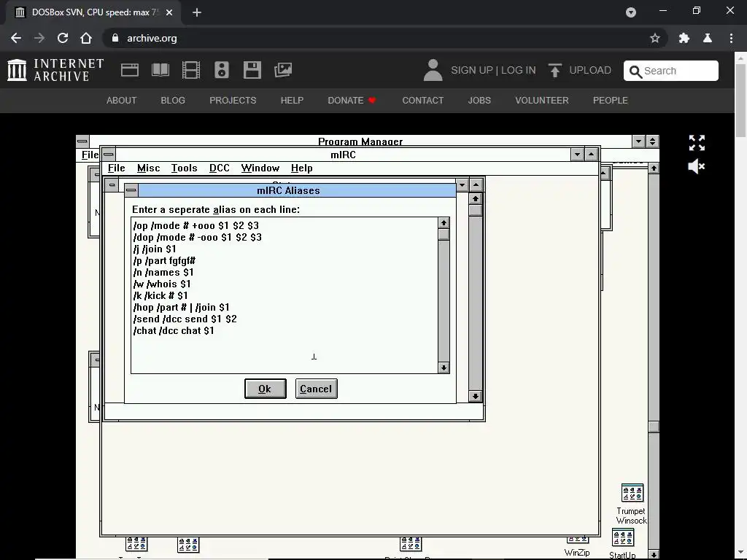Close the DOSBox browser tab

(169, 12)
